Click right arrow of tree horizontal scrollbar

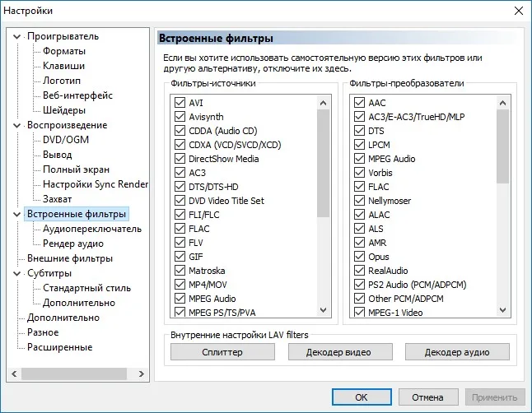pos(141,374)
